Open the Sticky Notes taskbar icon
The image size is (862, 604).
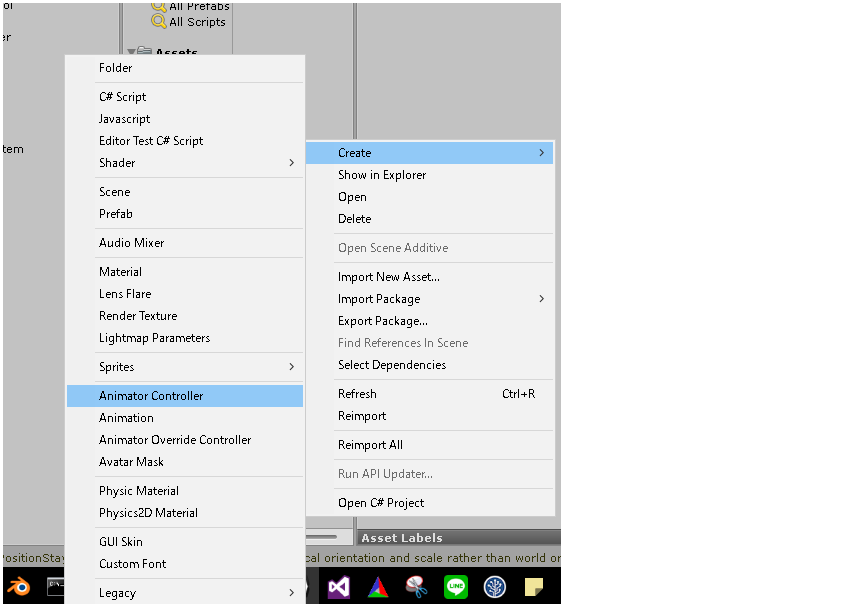[534, 587]
